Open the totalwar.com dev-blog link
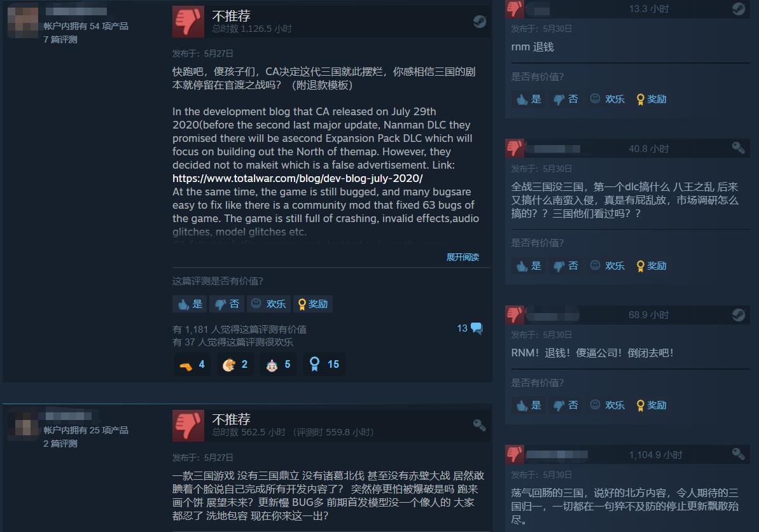 pos(297,178)
